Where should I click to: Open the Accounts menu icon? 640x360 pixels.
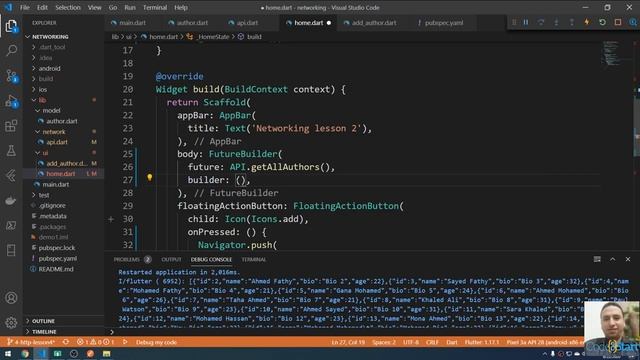[11, 298]
